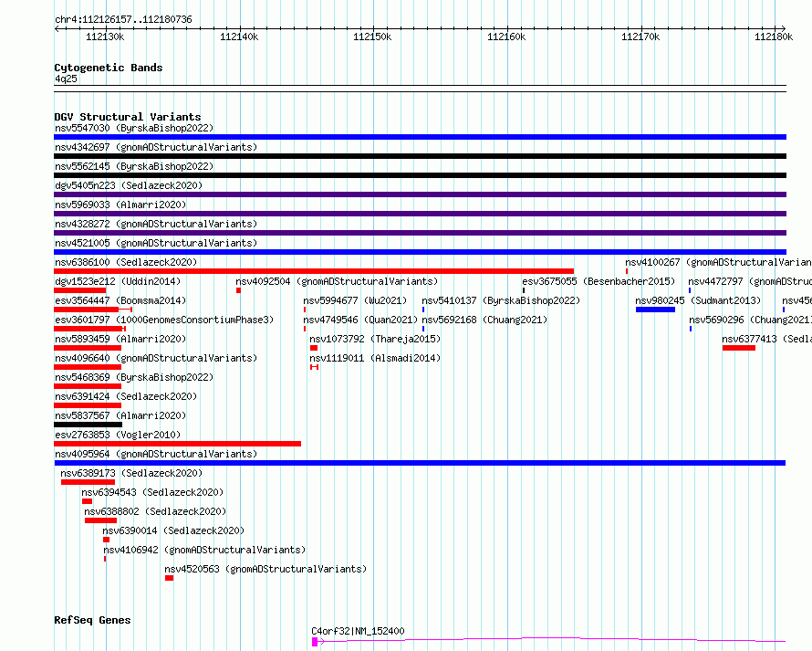Select nsv6391424 (Sedlazeck2020) label
The image size is (812, 651).
[126, 396]
